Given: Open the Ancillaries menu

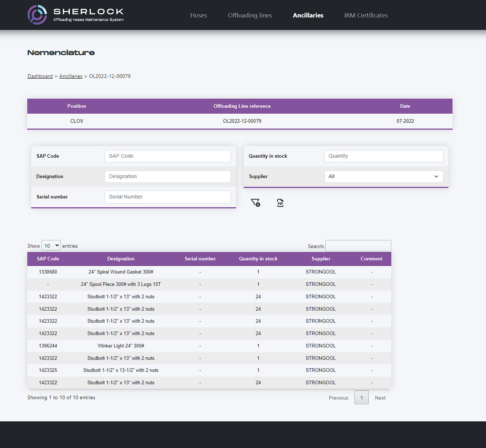Looking at the screenshot, I should [308, 15].
